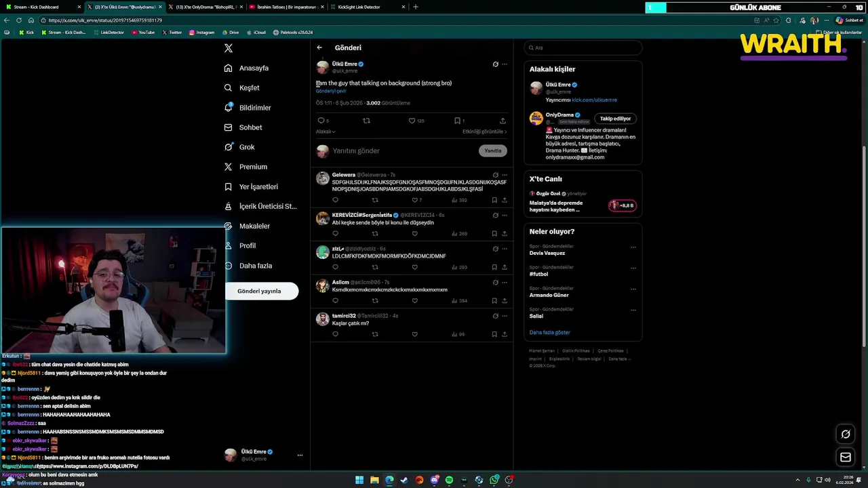Click the browser address bar URL
This screenshot has height=488, width=868.
[105, 20]
